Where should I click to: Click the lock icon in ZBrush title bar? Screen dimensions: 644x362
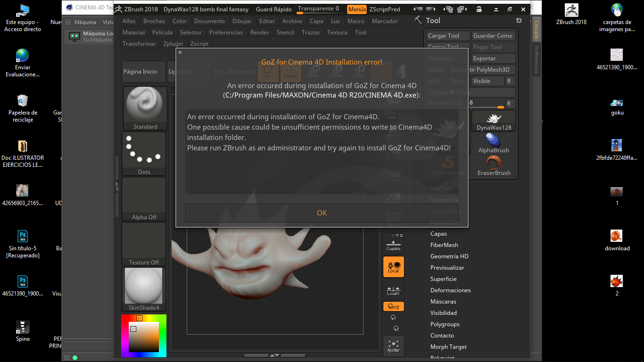[x=479, y=9]
